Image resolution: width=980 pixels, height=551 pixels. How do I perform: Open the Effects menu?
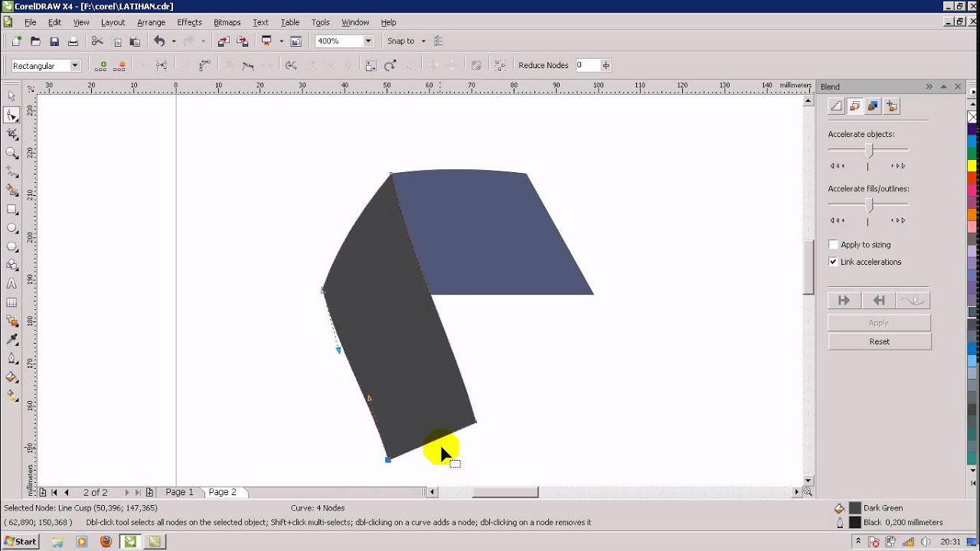[x=189, y=22]
